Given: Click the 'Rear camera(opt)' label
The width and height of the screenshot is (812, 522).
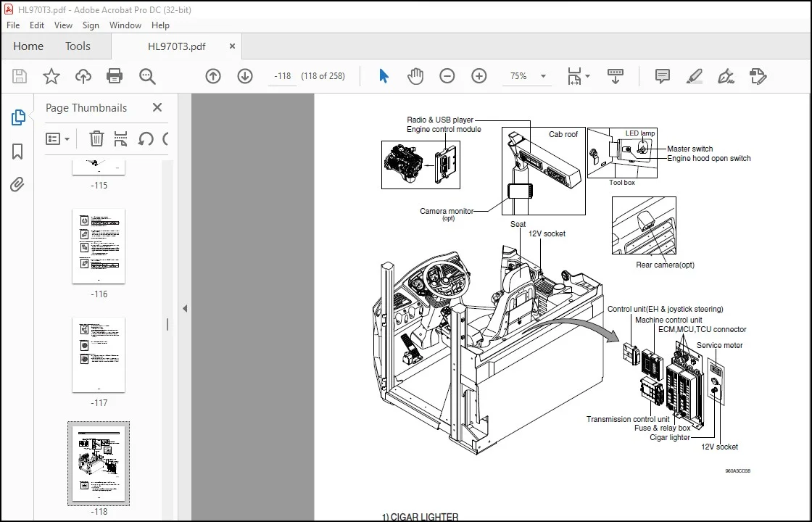Looking at the screenshot, I should pos(665,265).
